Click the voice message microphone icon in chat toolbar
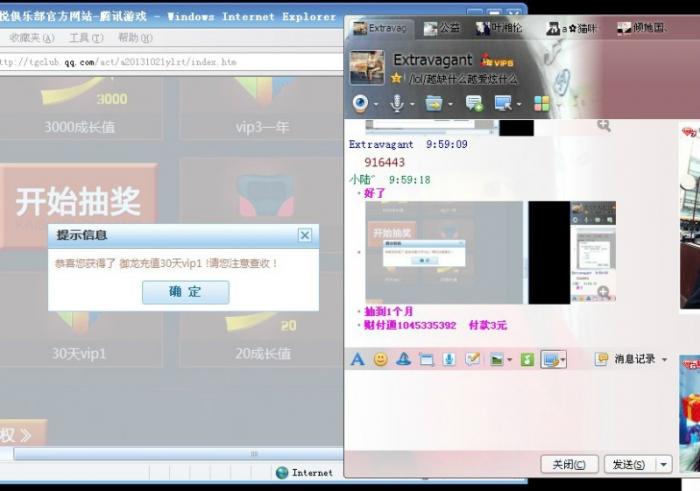The height and width of the screenshot is (491, 700). (x=449, y=359)
